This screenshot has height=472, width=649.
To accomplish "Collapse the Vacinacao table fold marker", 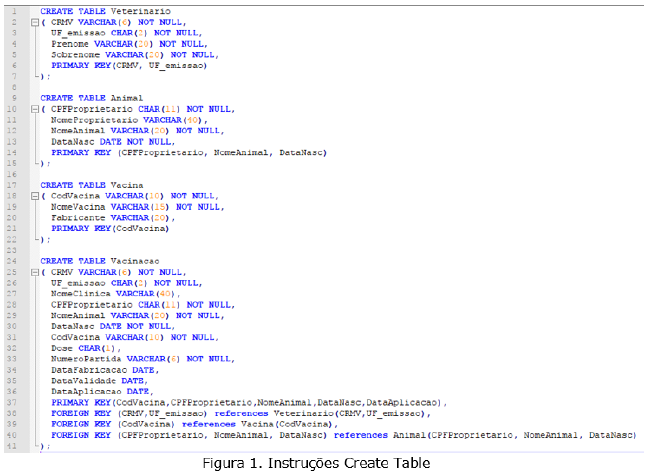I will (34, 272).
